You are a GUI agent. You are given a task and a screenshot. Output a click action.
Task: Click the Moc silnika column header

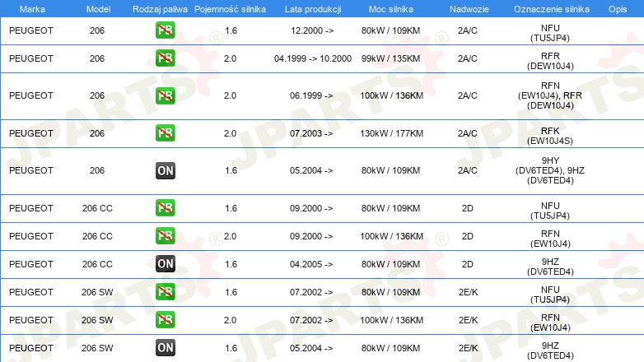[390, 9]
